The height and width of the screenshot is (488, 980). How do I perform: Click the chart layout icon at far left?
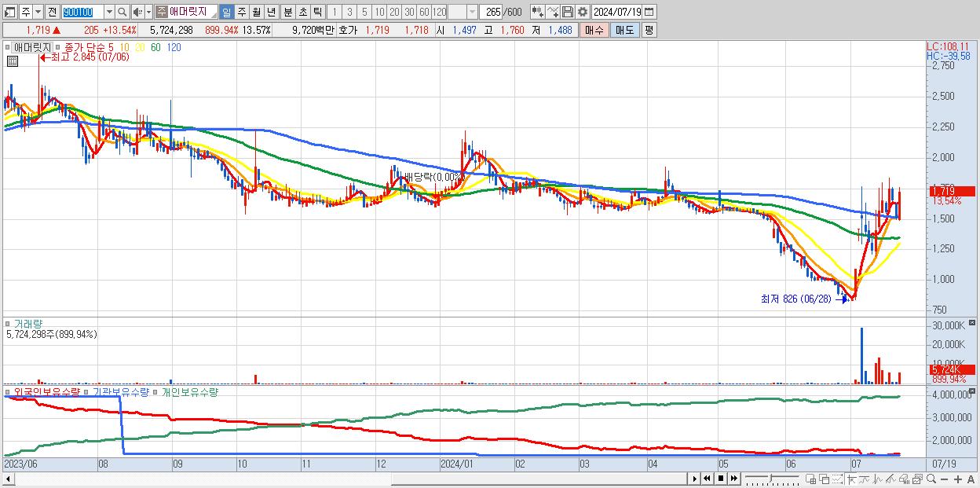point(9,12)
